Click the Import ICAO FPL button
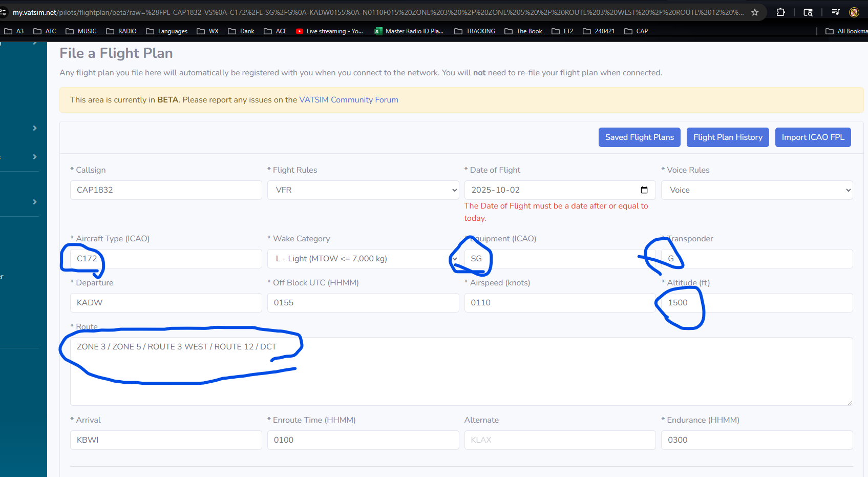 click(x=813, y=137)
